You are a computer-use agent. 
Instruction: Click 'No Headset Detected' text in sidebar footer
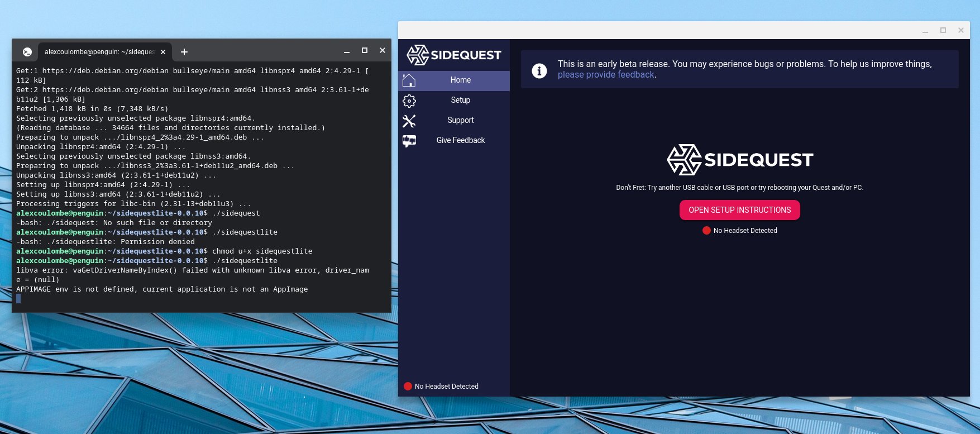pos(446,387)
